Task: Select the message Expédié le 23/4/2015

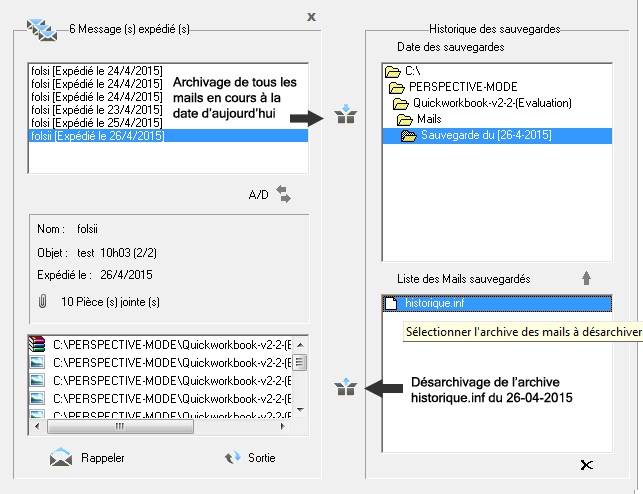Action: click(96, 110)
